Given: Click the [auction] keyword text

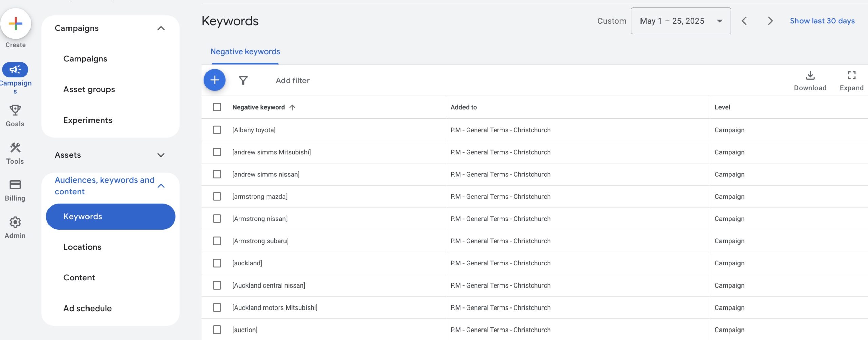Looking at the screenshot, I should (245, 330).
